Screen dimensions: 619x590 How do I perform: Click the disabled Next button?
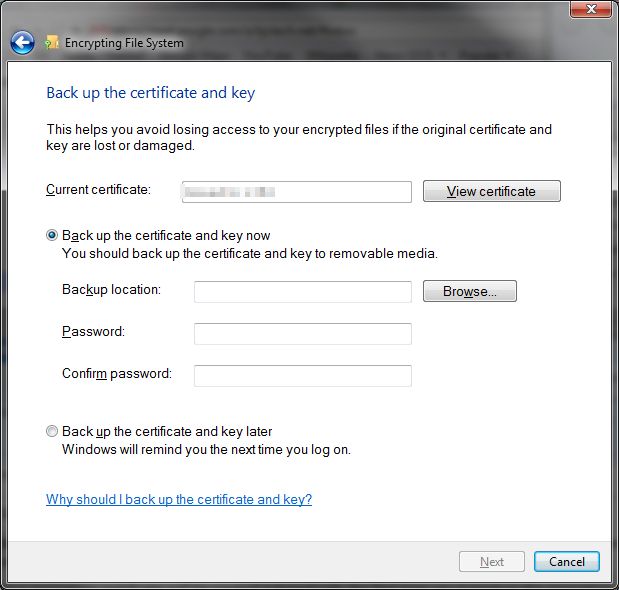point(491,562)
